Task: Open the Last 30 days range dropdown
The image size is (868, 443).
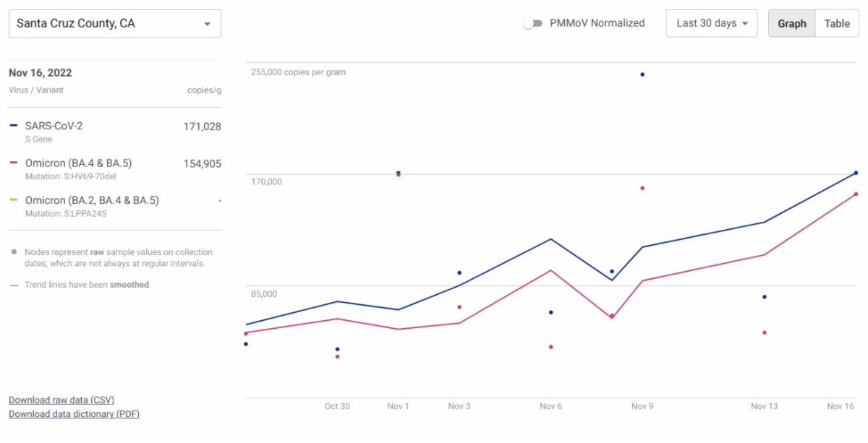Action: click(x=711, y=23)
